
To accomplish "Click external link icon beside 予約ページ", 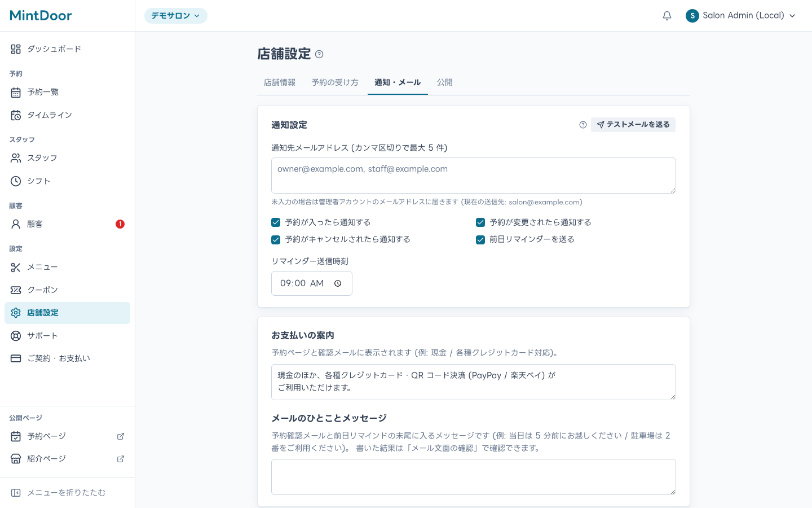I will coord(121,436).
